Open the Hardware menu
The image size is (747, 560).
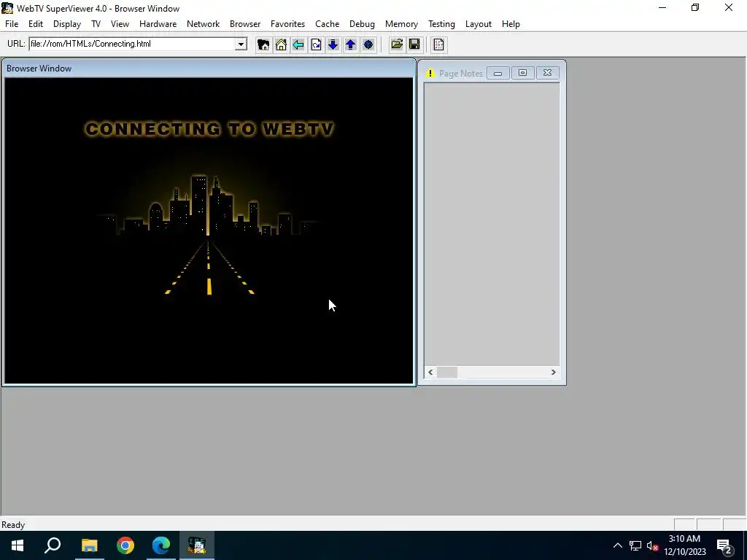point(158,24)
